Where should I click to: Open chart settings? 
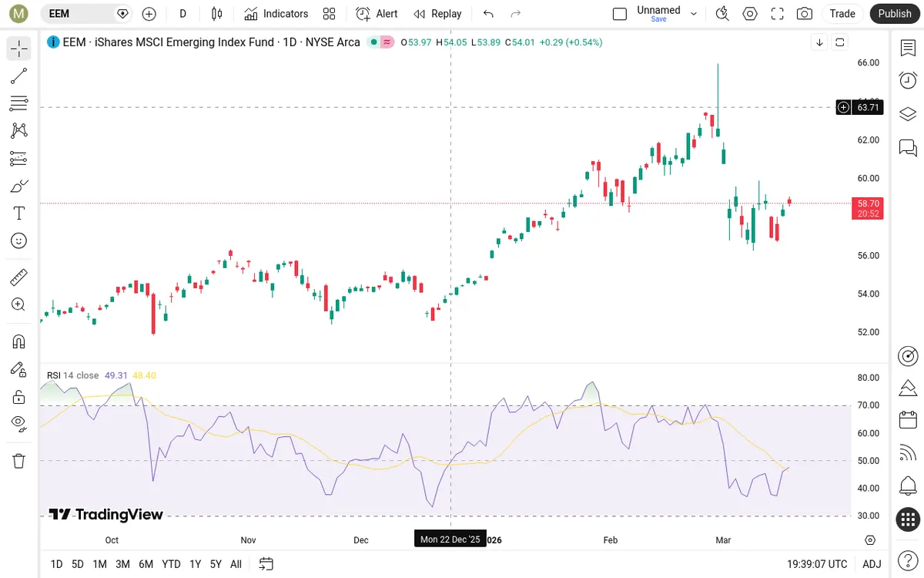click(749, 13)
